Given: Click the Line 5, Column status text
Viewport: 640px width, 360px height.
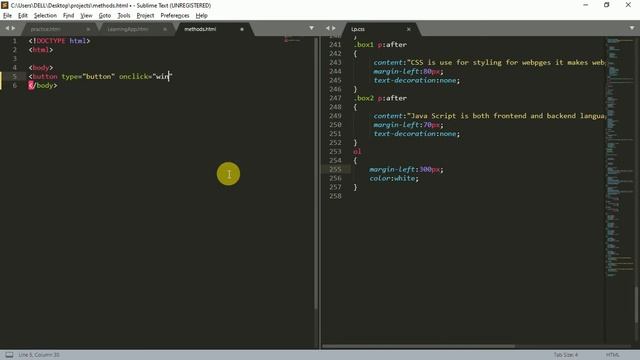Looking at the screenshot, I should click(39, 355).
